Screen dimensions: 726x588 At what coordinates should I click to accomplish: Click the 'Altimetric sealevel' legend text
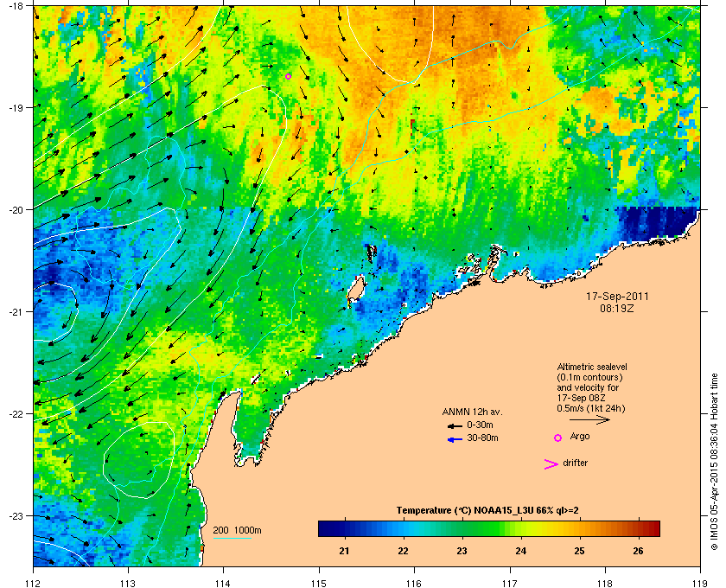click(x=592, y=367)
